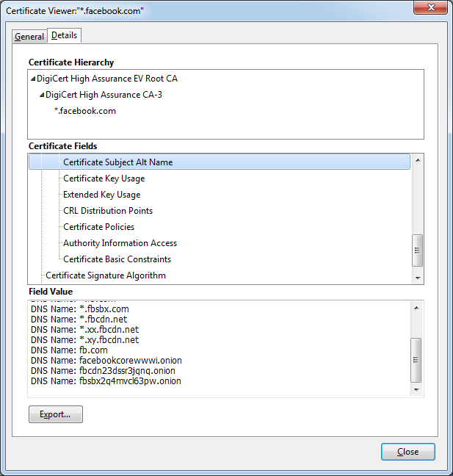The image size is (453, 476).
Task: Click the Export... button
Action: pyautogui.click(x=56, y=414)
